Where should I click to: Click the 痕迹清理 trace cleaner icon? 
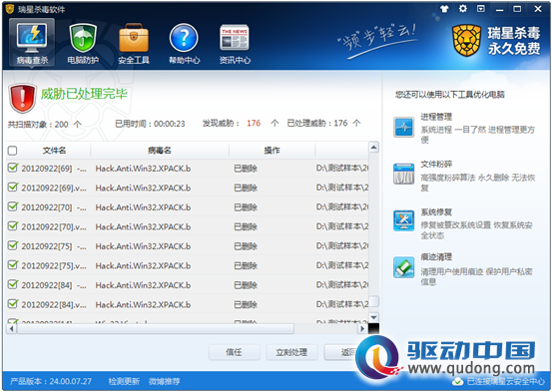(x=404, y=267)
